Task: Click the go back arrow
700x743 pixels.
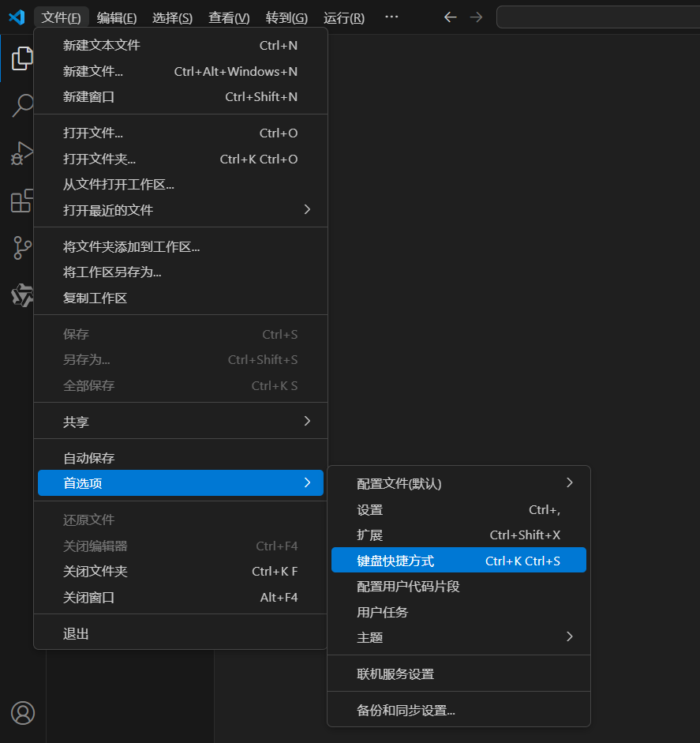Action: 451,17
